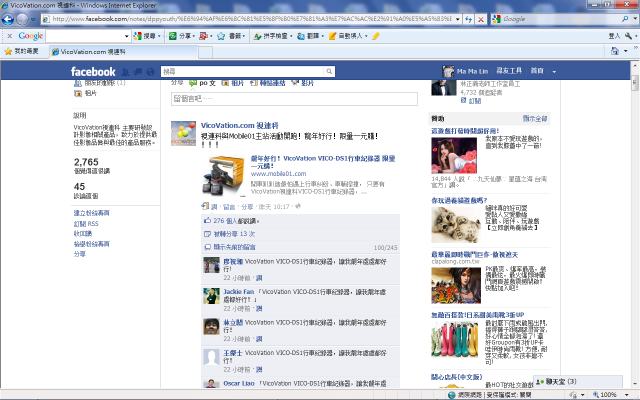Image resolution: width=640 pixels, height=400 pixels.
Task: Open bookmarks star in Google toolbar
Action: [221, 36]
